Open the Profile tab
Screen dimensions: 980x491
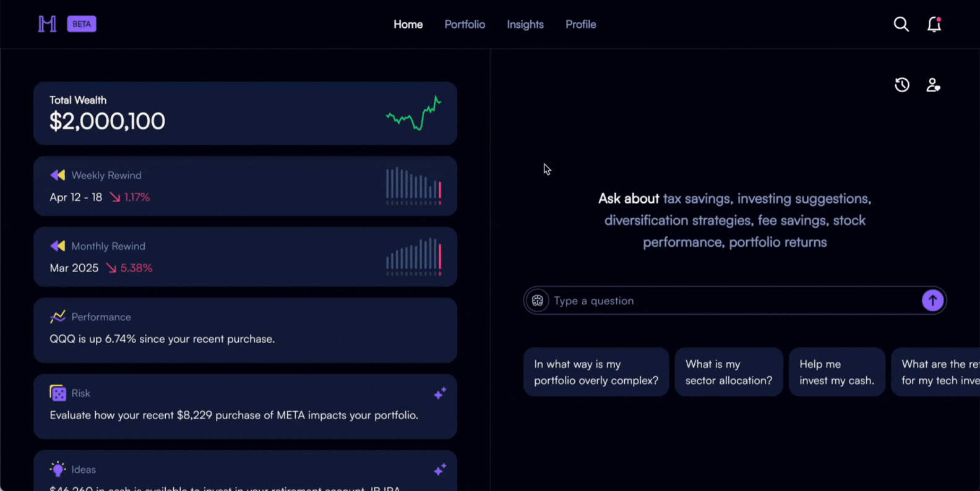click(x=581, y=24)
